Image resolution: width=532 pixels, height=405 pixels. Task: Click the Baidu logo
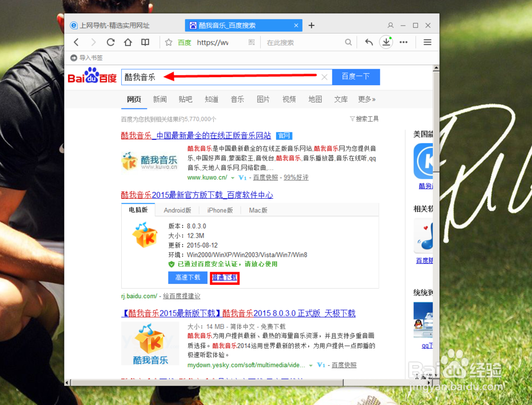click(x=92, y=76)
